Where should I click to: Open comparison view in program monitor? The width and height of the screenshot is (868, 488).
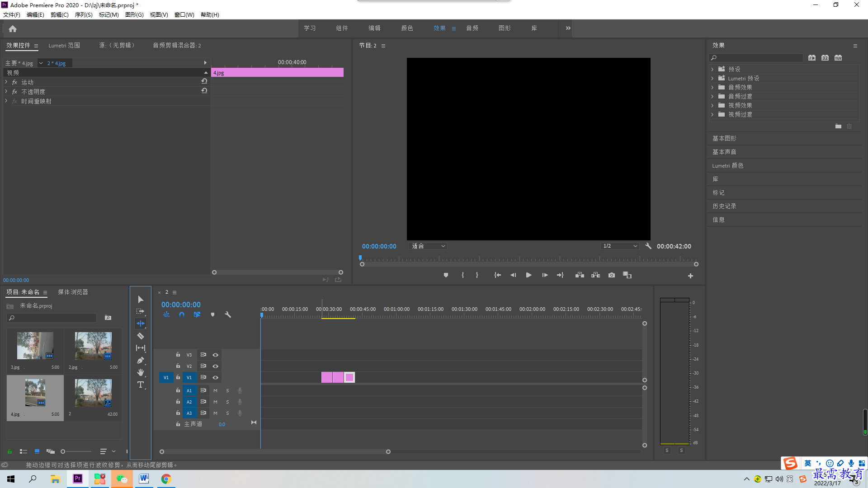[627, 275]
